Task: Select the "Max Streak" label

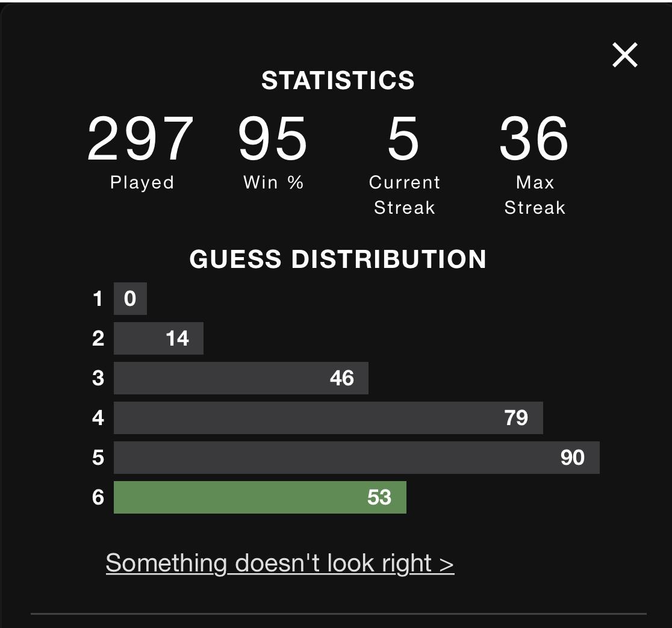Action: coord(535,195)
